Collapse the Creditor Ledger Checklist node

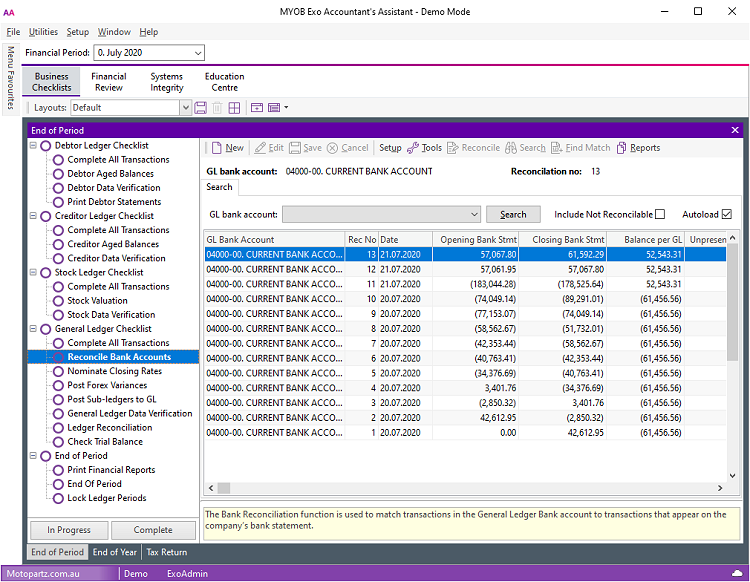click(33, 216)
